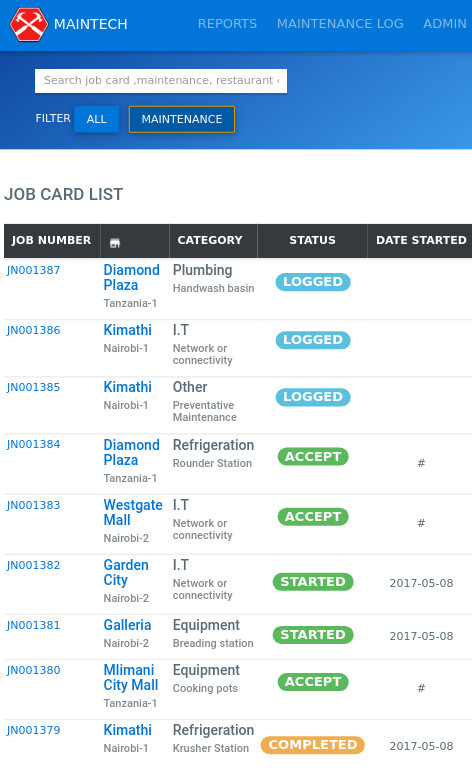Select the MAINTENANCE filter button
The image size is (472, 770).
pos(182,119)
